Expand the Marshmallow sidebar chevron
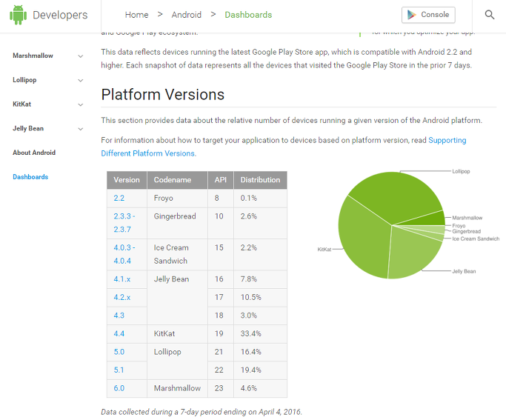Image resolution: width=506 pixels, height=420 pixels. [x=81, y=56]
